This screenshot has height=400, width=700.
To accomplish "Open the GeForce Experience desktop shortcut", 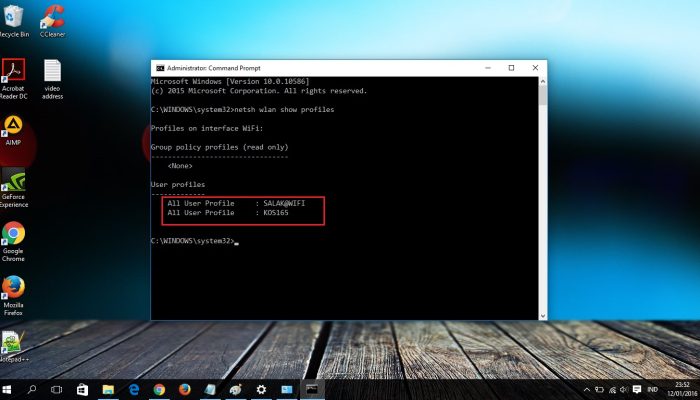I will pos(13,183).
